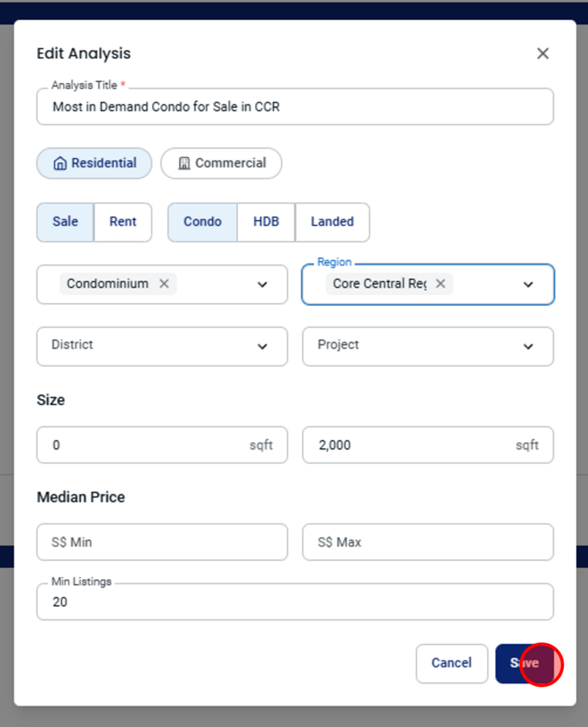Viewport: 588px width, 727px height.
Task: Click the minimum size sqft field
Action: point(163,445)
